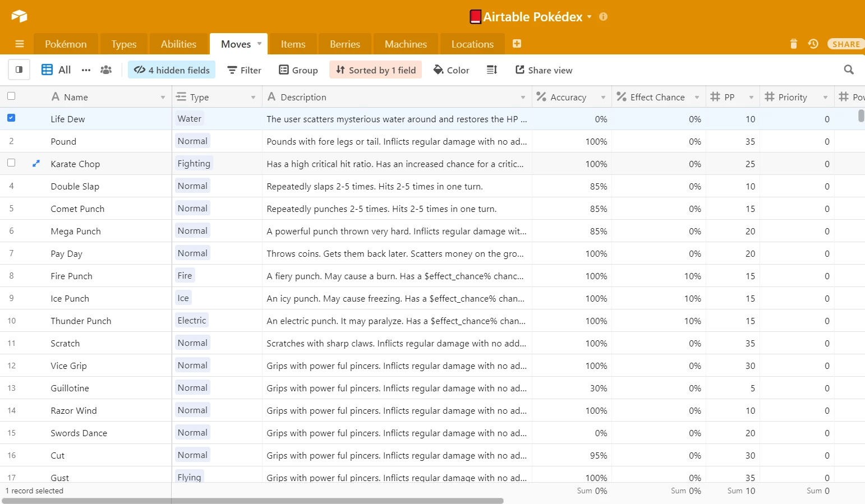The height and width of the screenshot is (504, 865).
Task: Click the Fighting type tag
Action: 194,164
